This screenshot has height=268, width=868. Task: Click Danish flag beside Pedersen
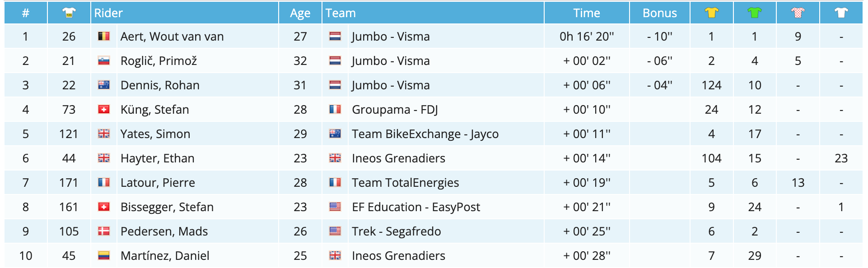point(104,231)
